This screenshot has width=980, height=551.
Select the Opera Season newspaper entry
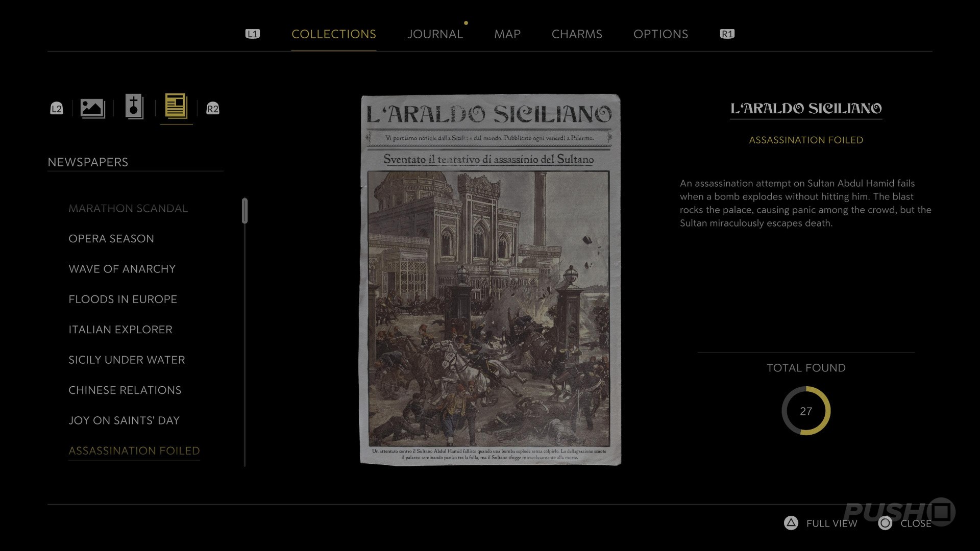click(x=111, y=239)
